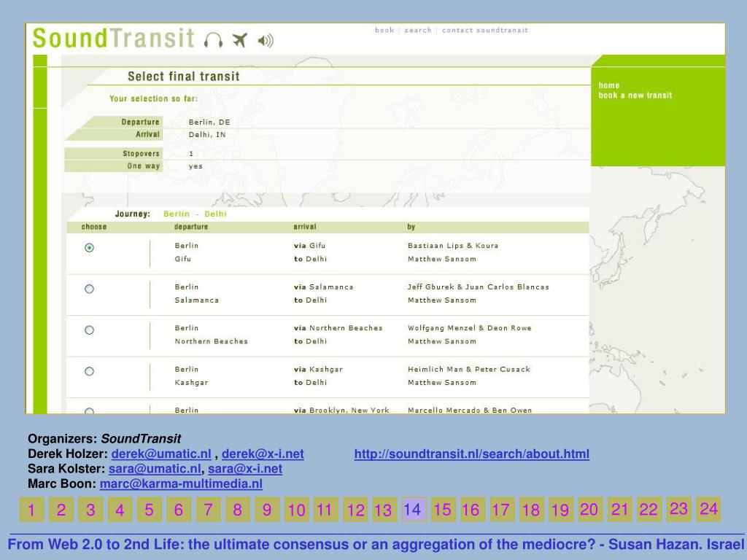The height and width of the screenshot is (560, 747).
Task: Go to slide 2
Action: (x=61, y=510)
